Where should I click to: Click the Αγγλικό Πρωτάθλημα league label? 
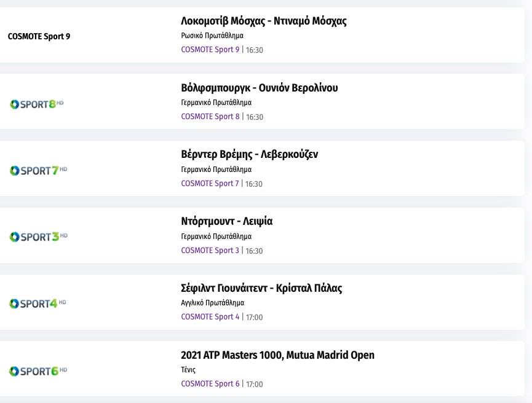click(x=212, y=303)
